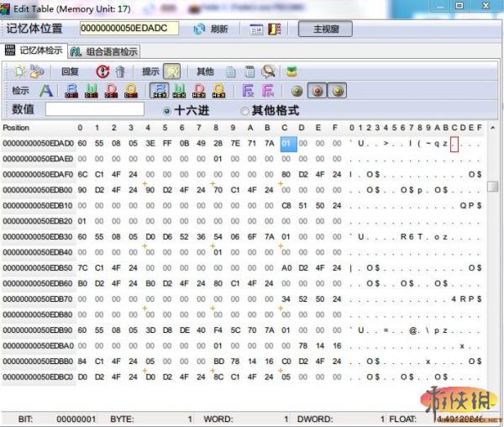Click the 8C byte in row 50EDBC0
The height and width of the screenshot is (427, 504).
click(218, 377)
